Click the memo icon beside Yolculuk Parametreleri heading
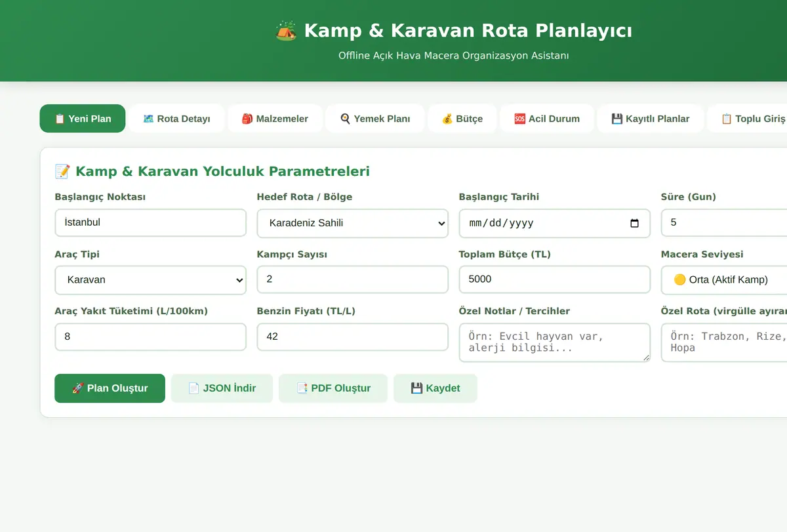Viewport: 787px width, 532px height. [62, 171]
